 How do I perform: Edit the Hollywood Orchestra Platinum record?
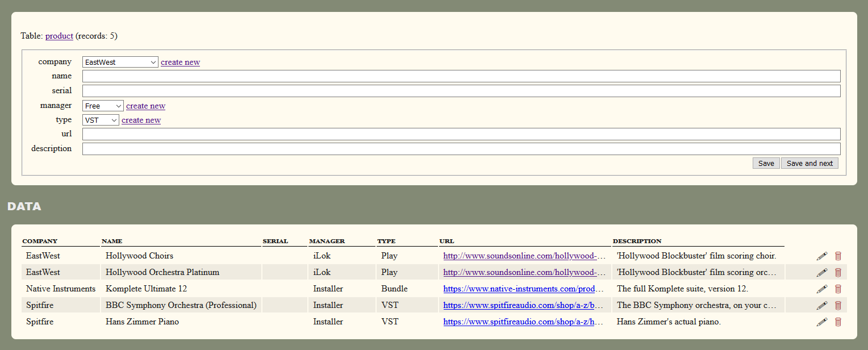(x=821, y=272)
